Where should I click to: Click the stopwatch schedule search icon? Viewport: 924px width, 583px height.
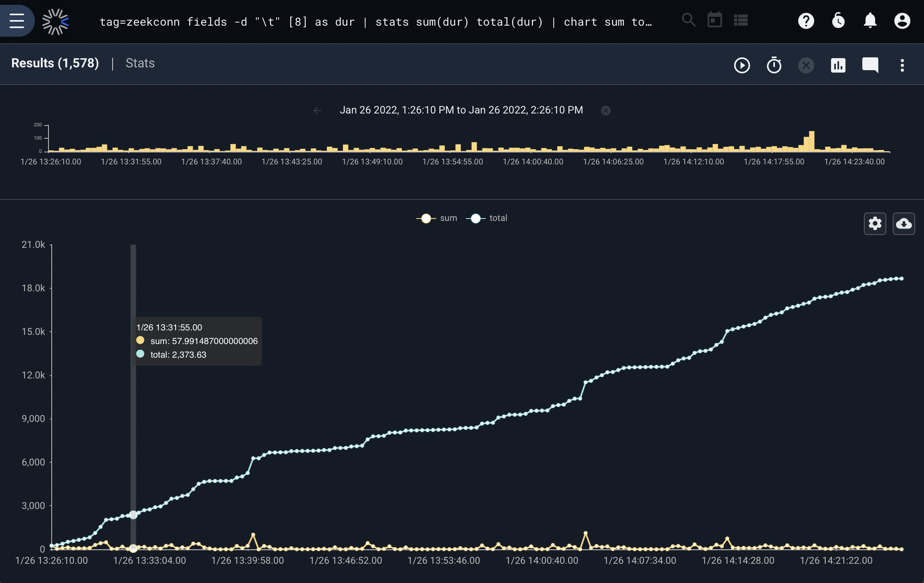[774, 65]
